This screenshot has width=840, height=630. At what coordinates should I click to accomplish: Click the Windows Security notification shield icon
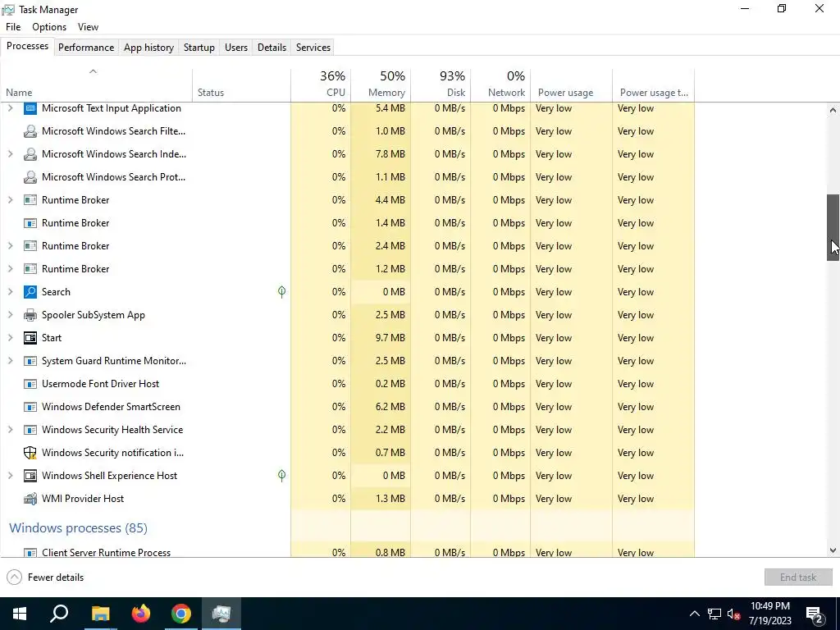coord(30,453)
